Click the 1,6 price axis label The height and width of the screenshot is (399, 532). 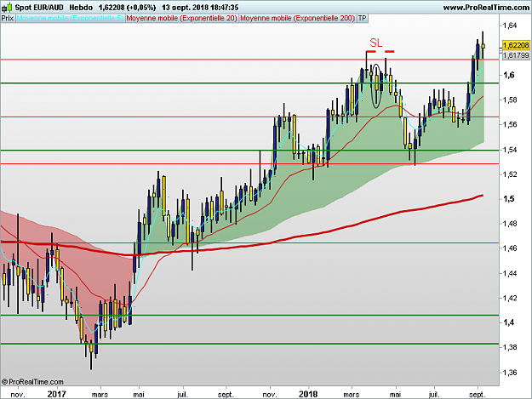(x=508, y=75)
